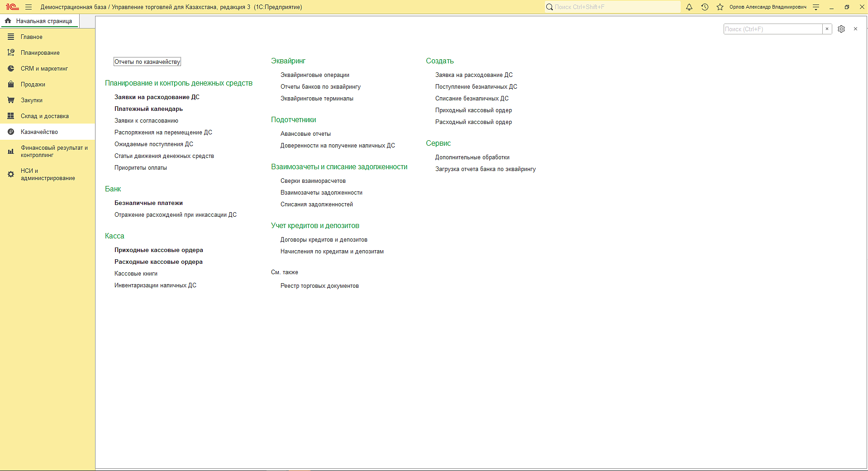The width and height of the screenshot is (868, 471).
Task: Open Планирование section
Action: click(x=48, y=52)
